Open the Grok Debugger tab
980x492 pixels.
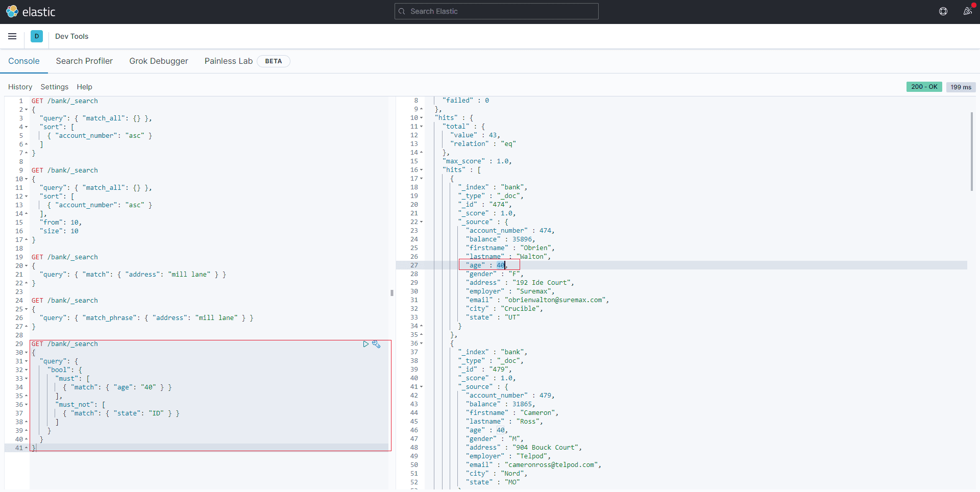pyautogui.click(x=158, y=61)
